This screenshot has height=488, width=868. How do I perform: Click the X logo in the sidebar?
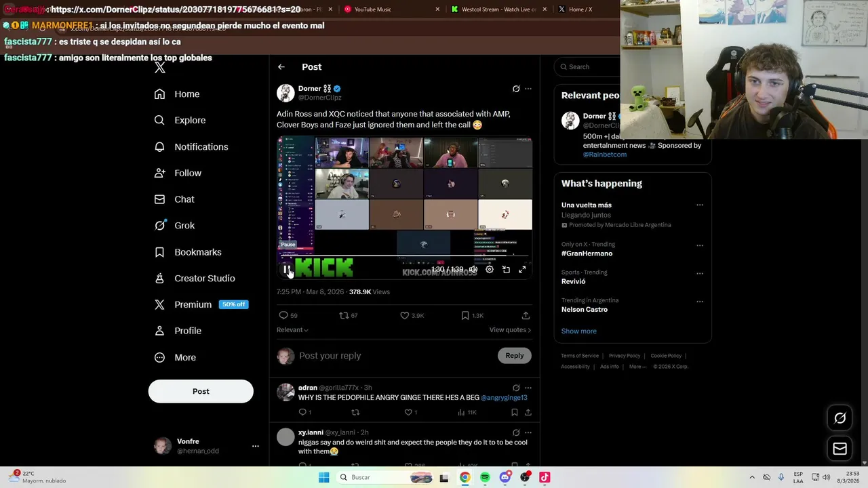click(x=160, y=67)
